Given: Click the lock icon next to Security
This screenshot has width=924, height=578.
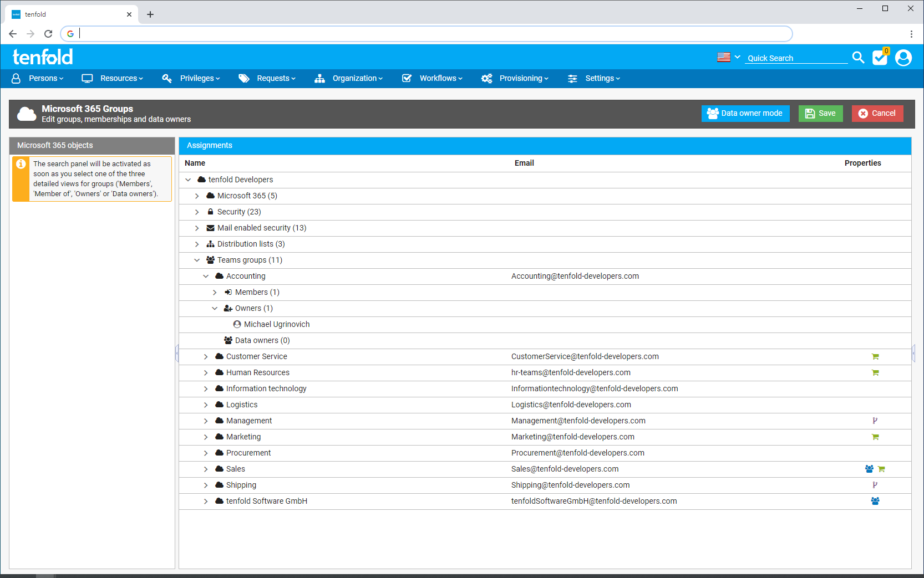Looking at the screenshot, I should tap(211, 212).
